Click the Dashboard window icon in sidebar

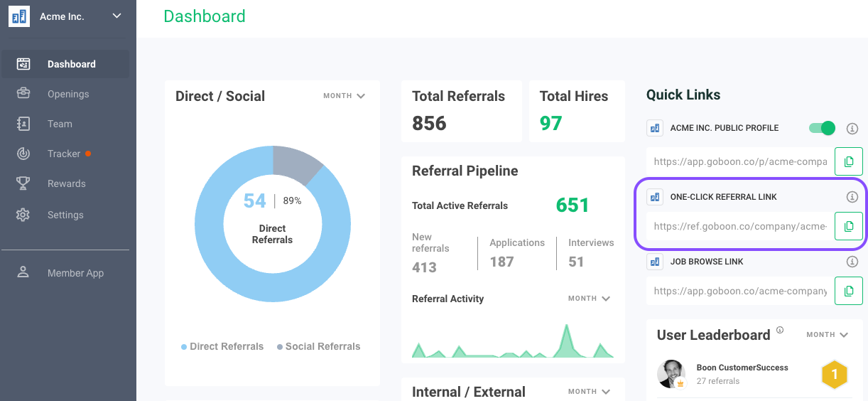point(23,64)
